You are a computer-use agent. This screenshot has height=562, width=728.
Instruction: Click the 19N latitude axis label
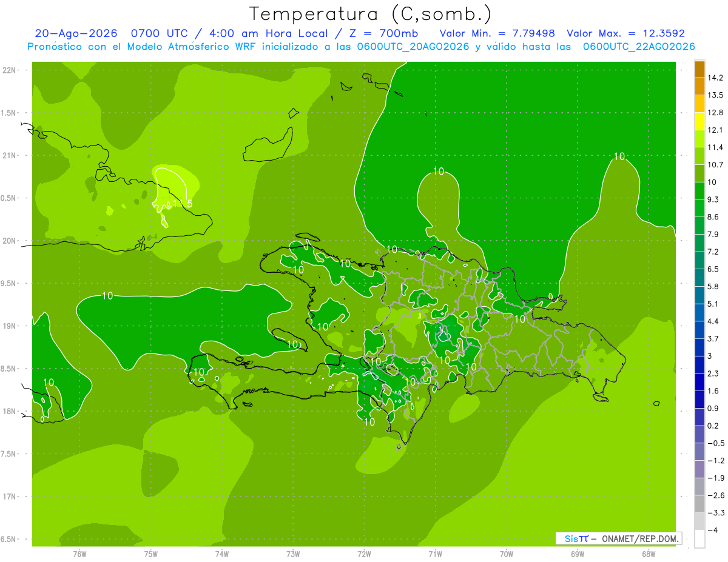click(x=9, y=326)
